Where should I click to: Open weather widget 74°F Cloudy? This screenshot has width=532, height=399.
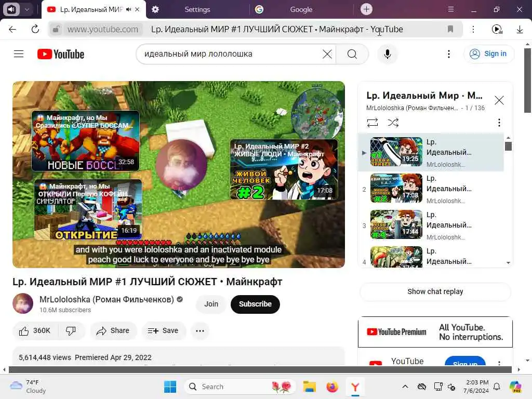(28, 387)
